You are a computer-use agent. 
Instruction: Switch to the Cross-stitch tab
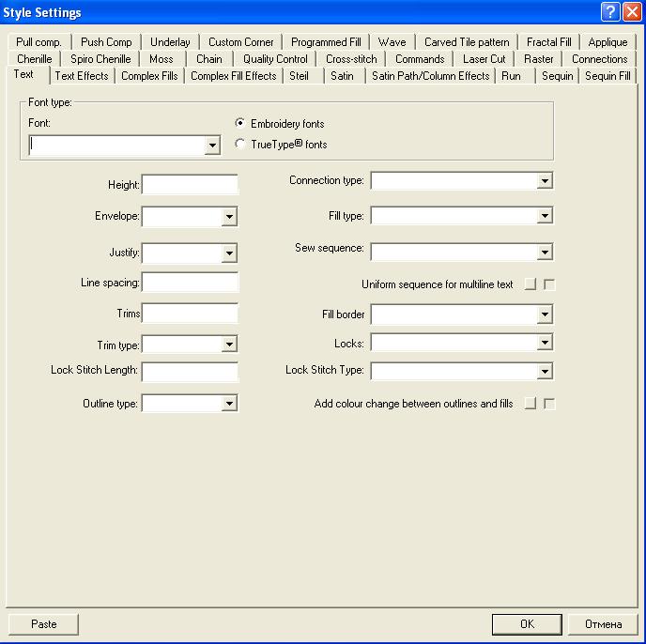coord(351,59)
